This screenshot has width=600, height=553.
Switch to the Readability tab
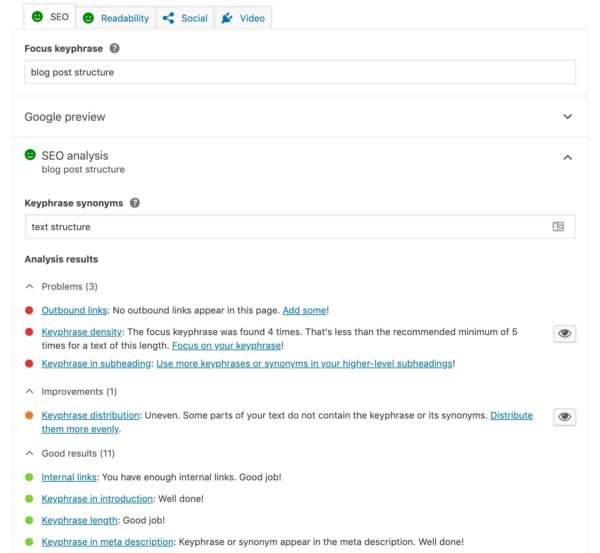pos(116,18)
